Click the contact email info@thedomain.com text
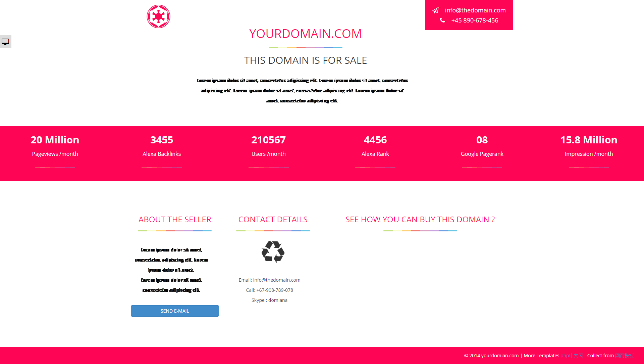The image size is (644, 364). coord(277,280)
